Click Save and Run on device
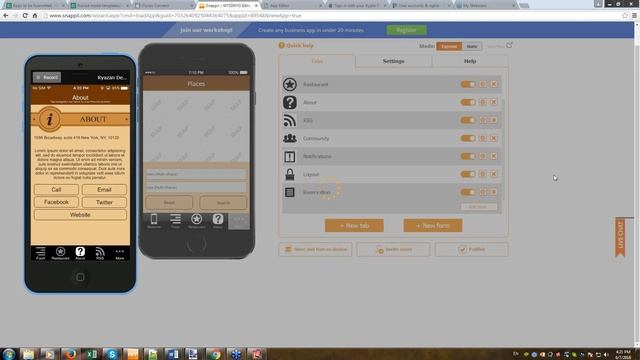Image resolution: width=640 pixels, height=360 pixels. (316, 249)
